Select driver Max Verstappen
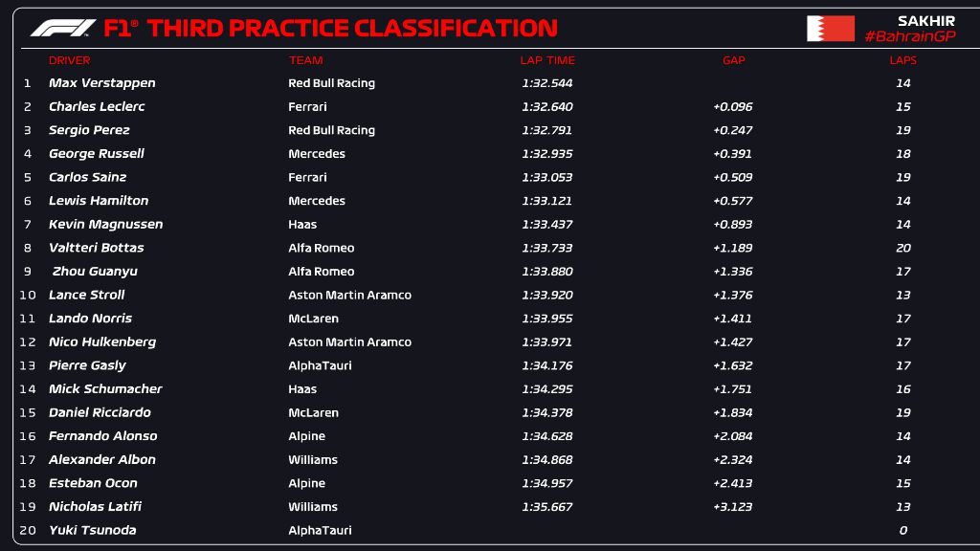 [101, 83]
